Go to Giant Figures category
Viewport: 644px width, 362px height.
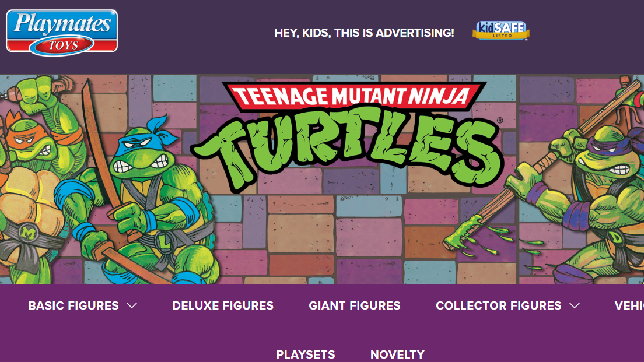pos(355,305)
